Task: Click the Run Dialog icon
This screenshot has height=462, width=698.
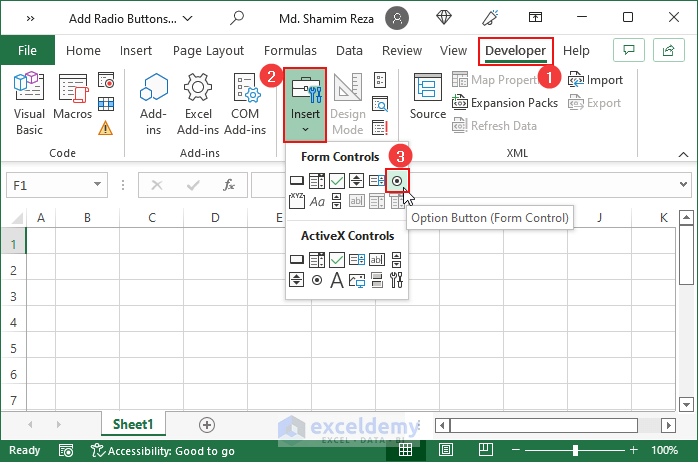Action: pyautogui.click(x=380, y=128)
